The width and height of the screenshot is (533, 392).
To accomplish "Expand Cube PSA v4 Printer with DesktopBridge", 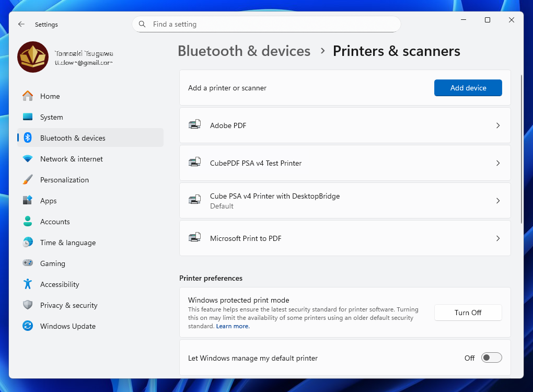I will [497, 200].
